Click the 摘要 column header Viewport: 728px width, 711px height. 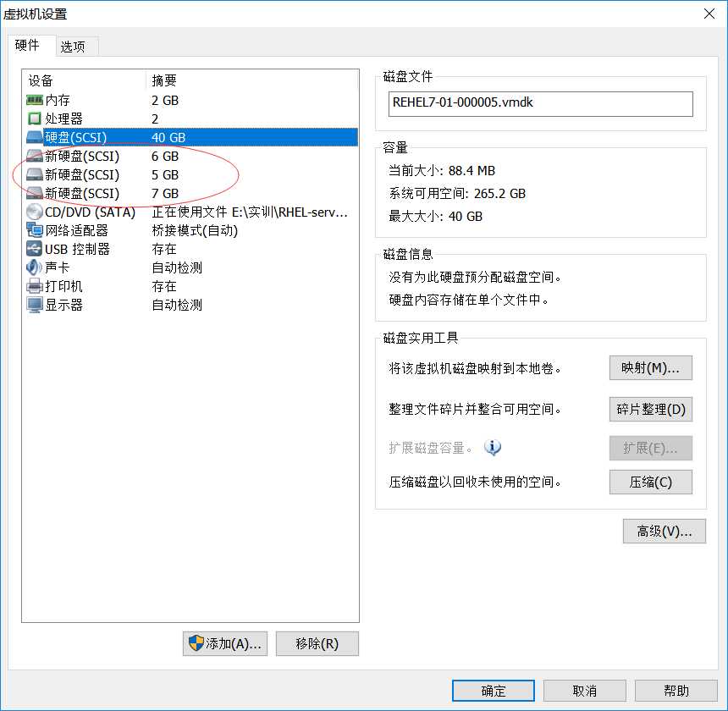pos(164,80)
